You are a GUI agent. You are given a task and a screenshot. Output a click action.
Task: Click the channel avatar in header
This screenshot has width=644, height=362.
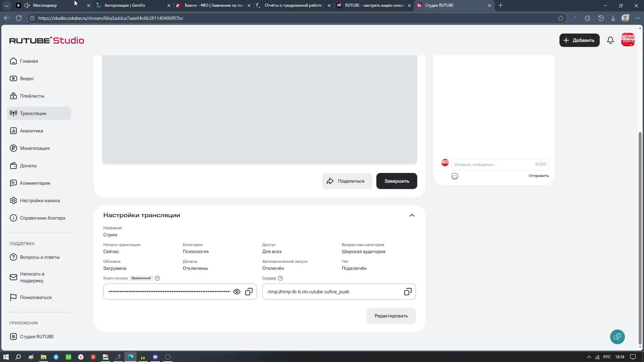click(628, 40)
